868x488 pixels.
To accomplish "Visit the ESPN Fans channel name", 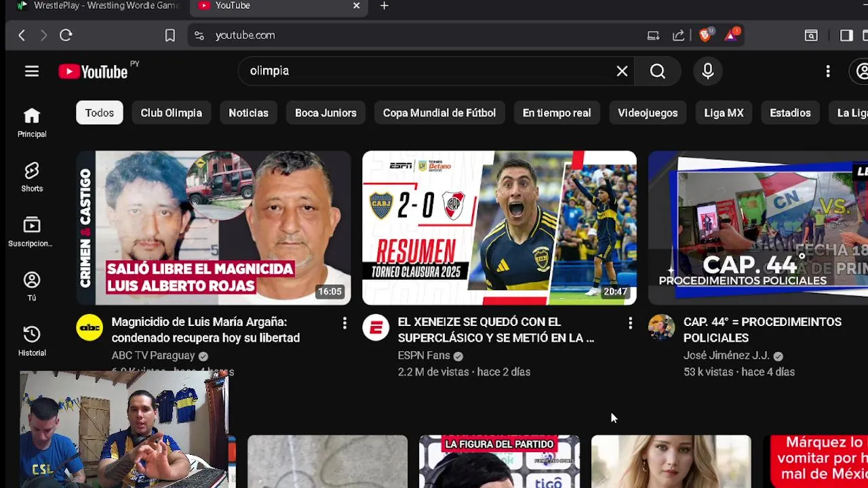I will point(424,355).
